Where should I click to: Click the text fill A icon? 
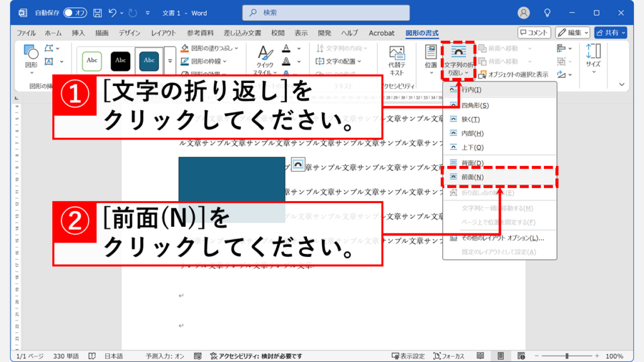286,48
